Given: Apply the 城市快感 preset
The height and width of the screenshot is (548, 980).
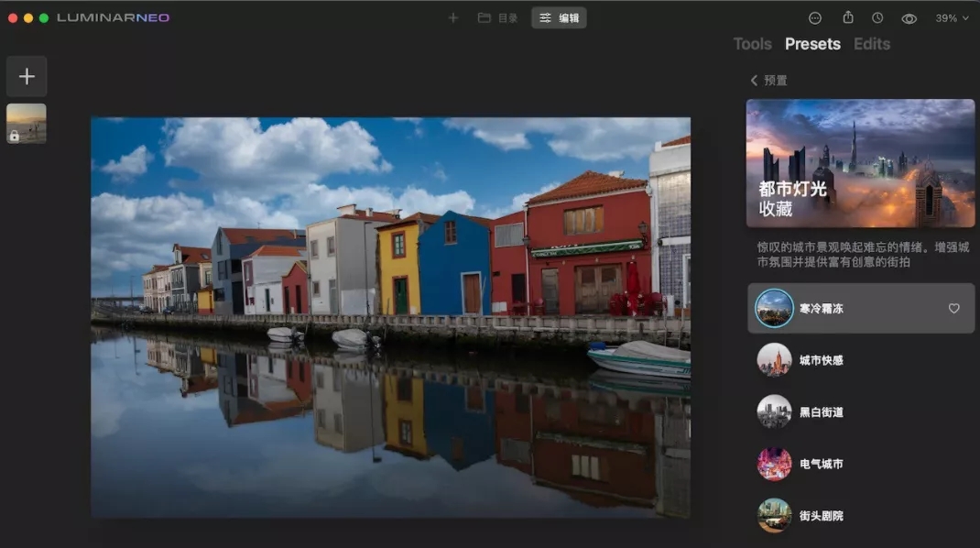Looking at the screenshot, I should (820, 360).
